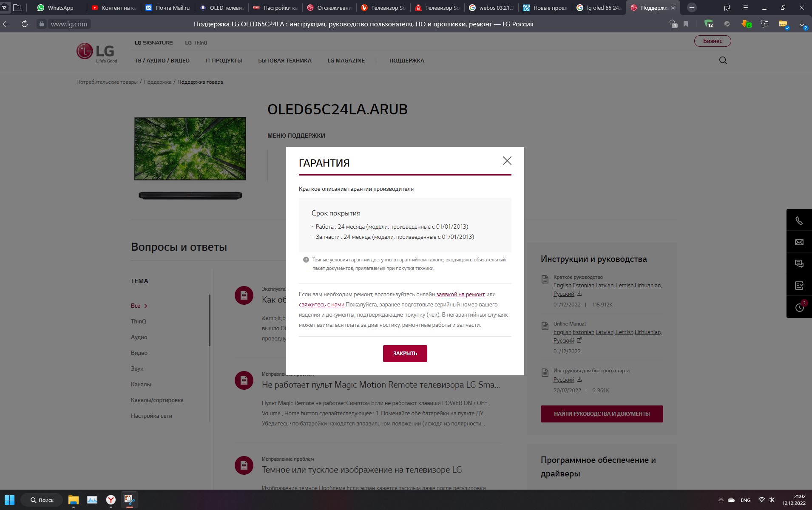Click the recently viewed clock icon
The height and width of the screenshot is (510, 812).
point(799,307)
